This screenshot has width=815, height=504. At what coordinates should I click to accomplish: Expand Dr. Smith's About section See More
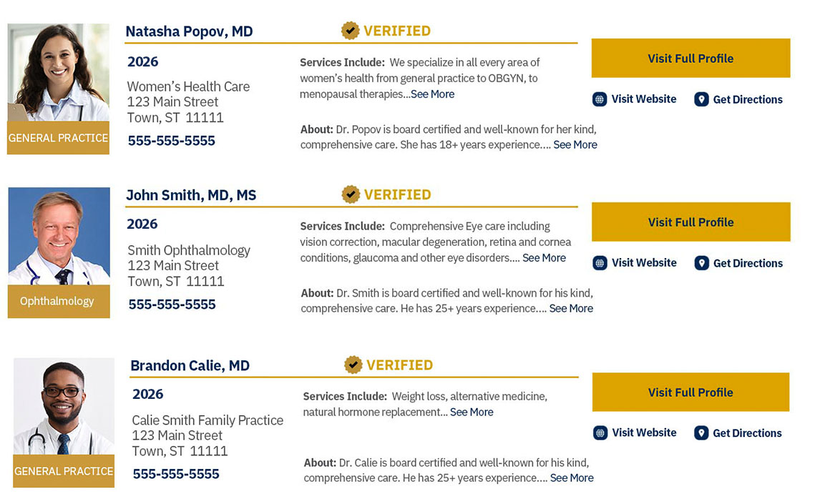click(571, 309)
